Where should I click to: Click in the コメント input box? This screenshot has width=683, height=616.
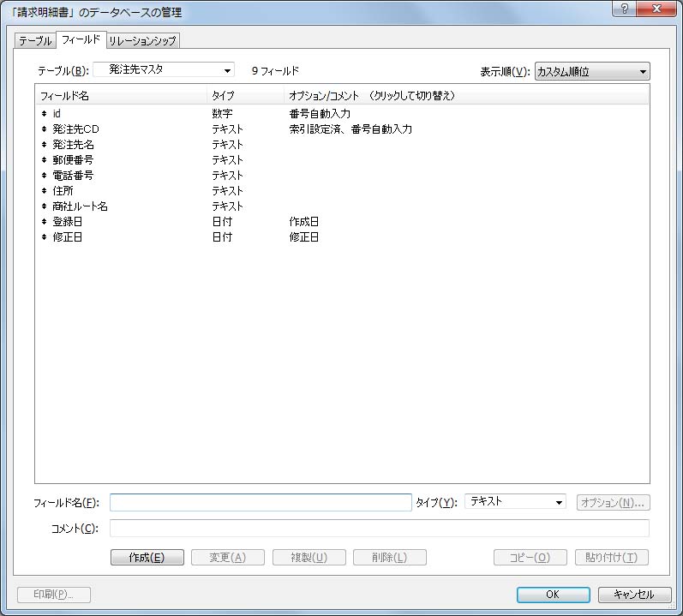(x=380, y=528)
